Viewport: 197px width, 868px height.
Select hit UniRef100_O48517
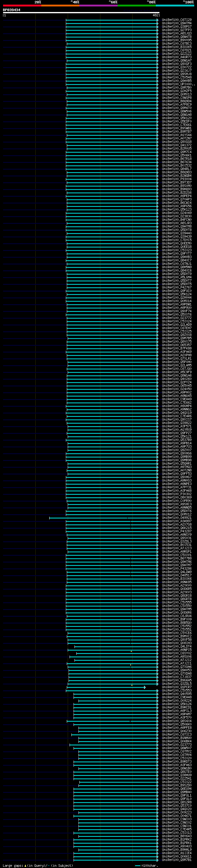pyautogui.click(x=177, y=575)
